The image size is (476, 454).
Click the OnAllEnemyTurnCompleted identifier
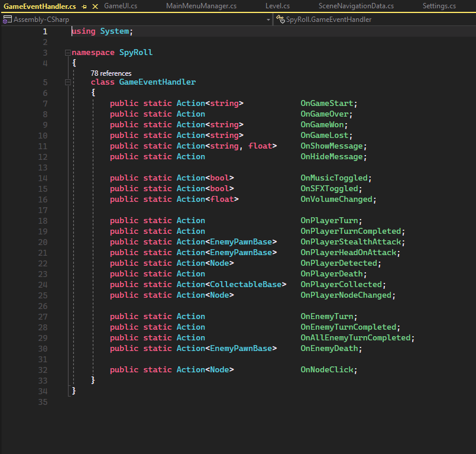[355, 338]
